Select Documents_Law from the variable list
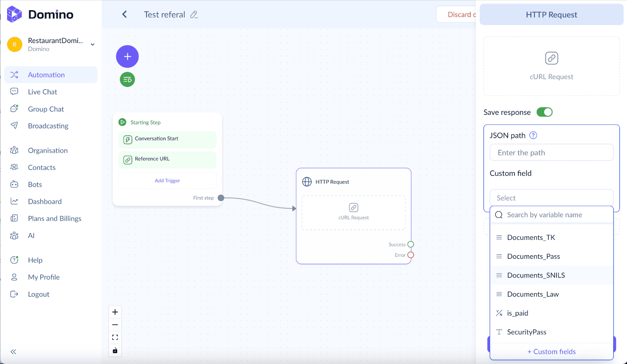 (551, 294)
